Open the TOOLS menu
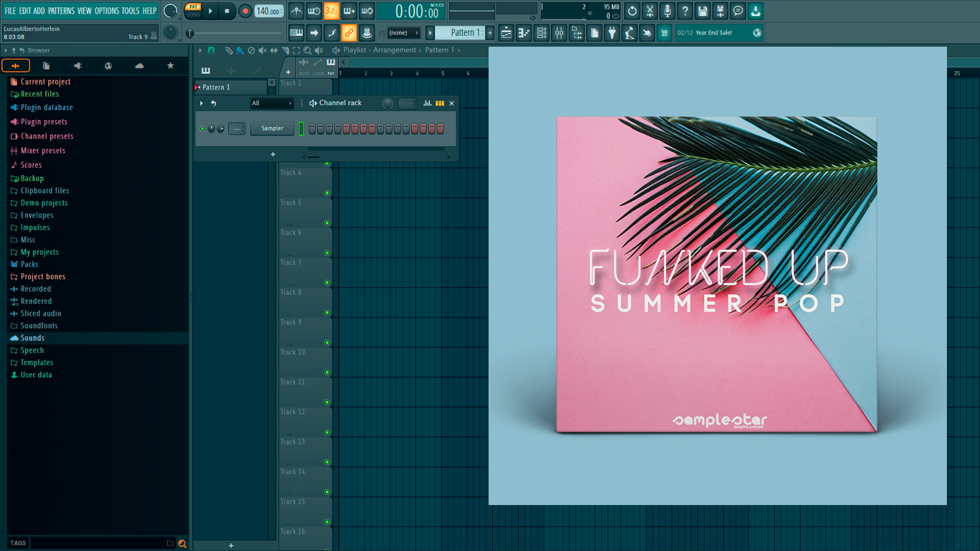 pyautogui.click(x=131, y=11)
